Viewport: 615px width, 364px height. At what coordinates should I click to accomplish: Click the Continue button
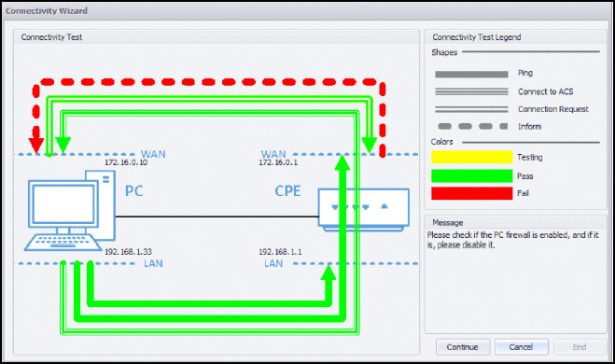463,347
